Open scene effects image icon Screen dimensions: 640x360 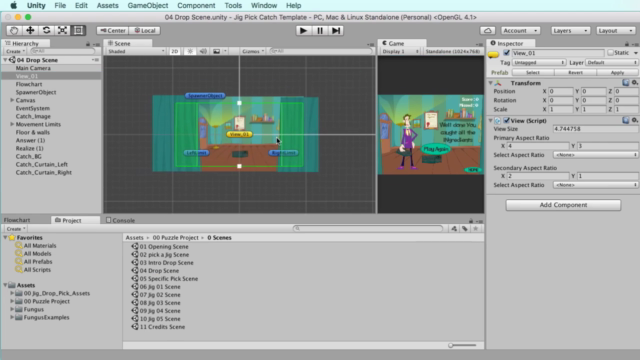click(x=217, y=51)
